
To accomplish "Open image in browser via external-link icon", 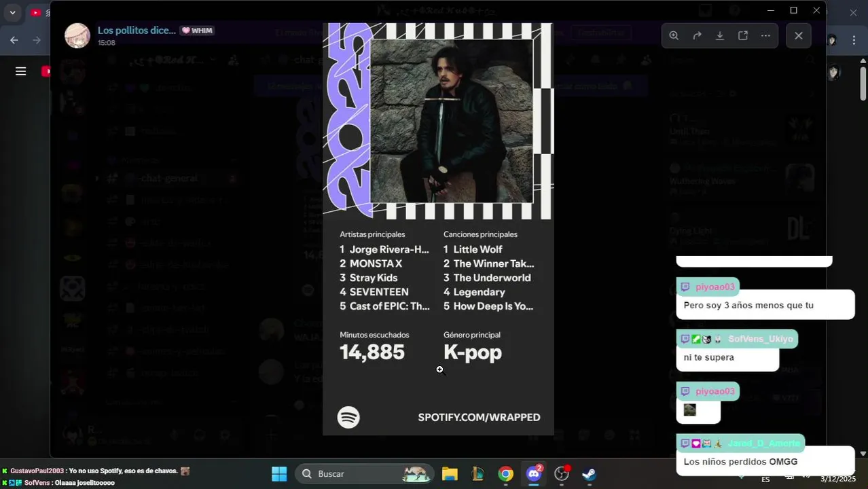I will (x=743, y=35).
